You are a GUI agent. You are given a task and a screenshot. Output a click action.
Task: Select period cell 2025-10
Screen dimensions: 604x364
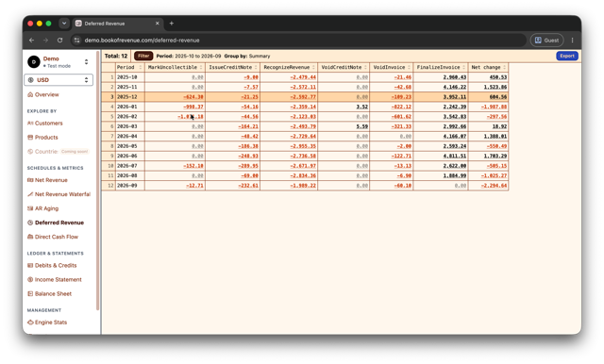130,77
